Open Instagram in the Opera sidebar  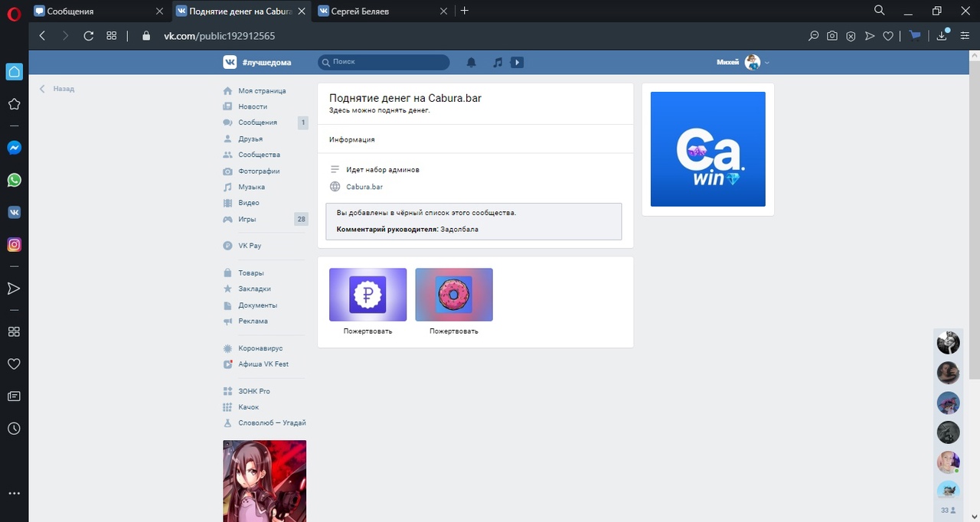[14, 245]
